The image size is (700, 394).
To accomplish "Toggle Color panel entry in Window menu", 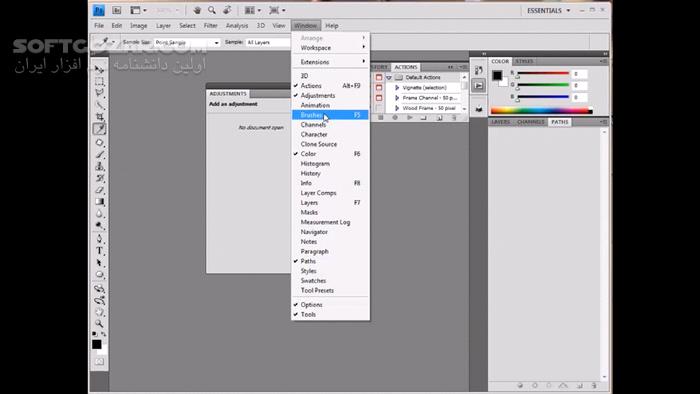I will point(330,154).
